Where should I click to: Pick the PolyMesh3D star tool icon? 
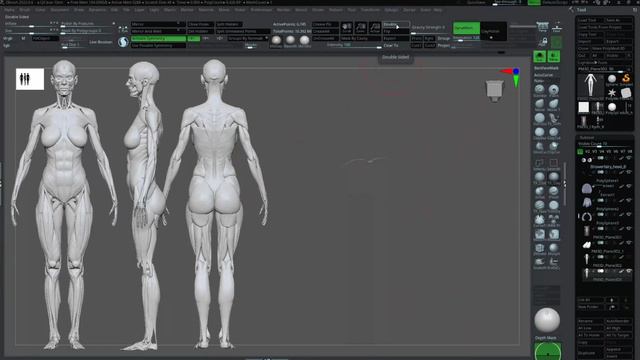(611, 93)
